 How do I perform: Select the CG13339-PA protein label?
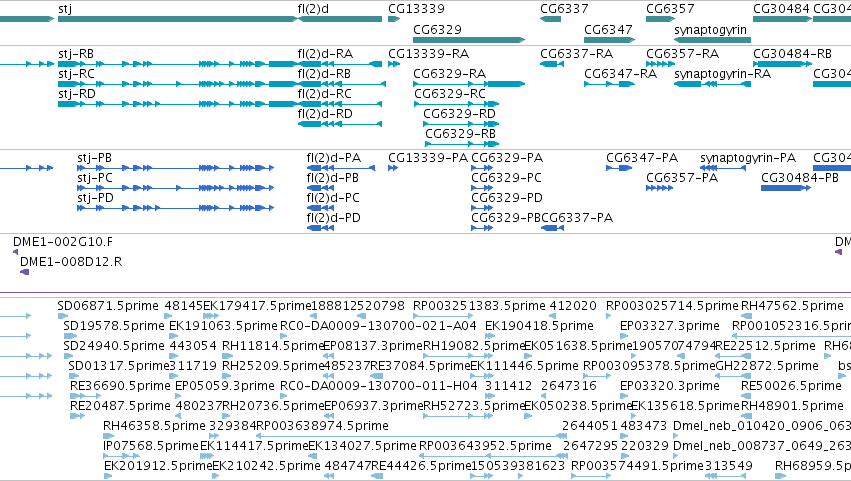(x=428, y=158)
